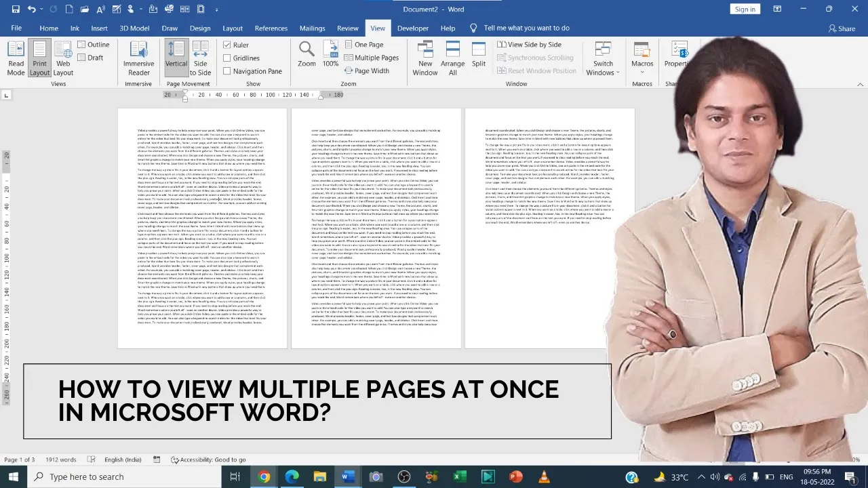This screenshot has width=868, height=488.
Task: Open the File menu
Action: tap(16, 28)
